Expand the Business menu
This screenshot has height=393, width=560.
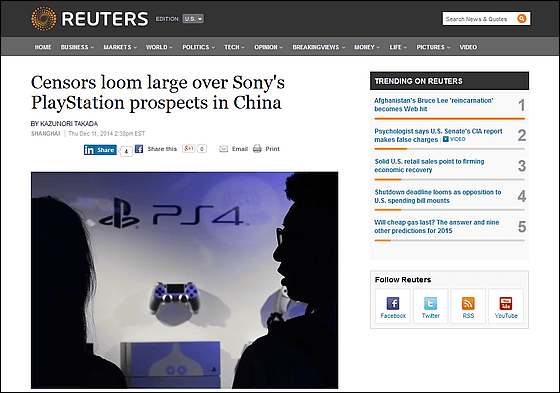pos(77,47)
